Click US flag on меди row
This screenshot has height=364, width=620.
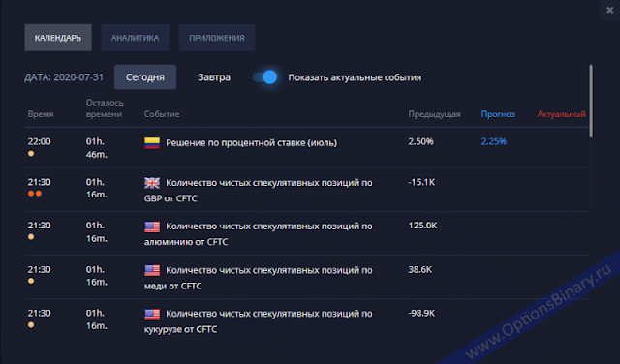152,270
